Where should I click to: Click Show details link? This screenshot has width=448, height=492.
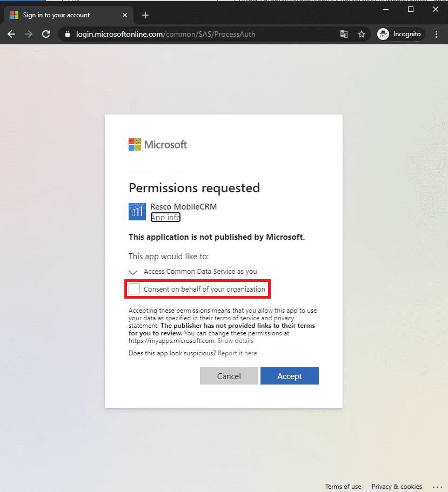(235, 341)
